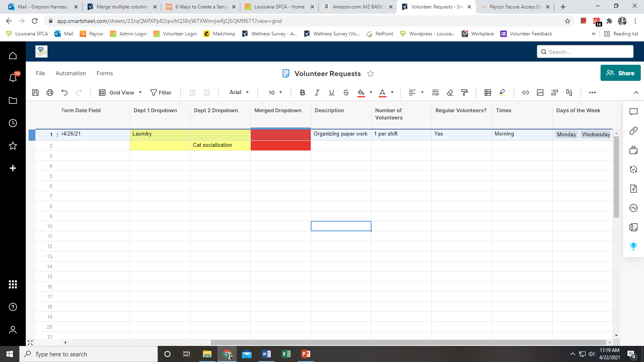
Task: Toggle strikethrough formatting
Action: pyautogui.click(x=346, y=93)
